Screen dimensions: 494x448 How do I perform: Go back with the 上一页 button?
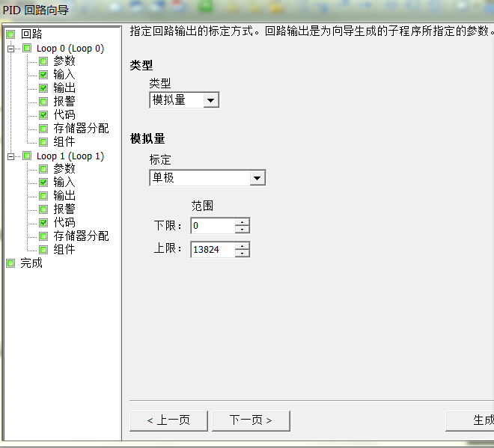(x=168, y=420)
